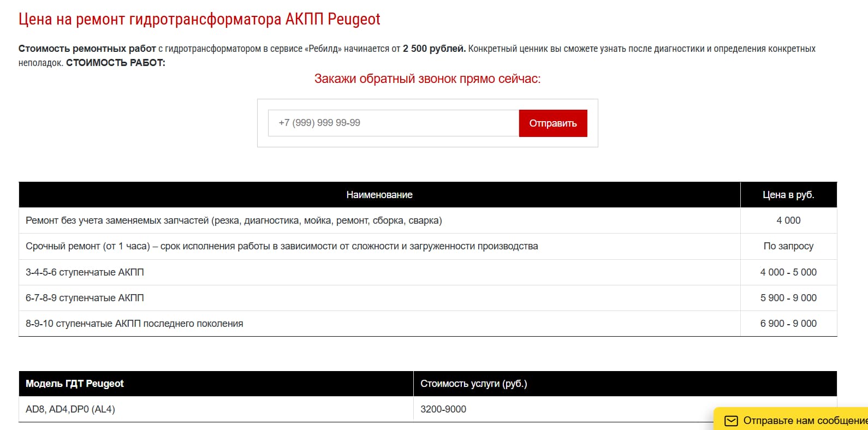Click the bold Стоимость ремонтных работ text
Image resolution: width=868 pixels, height=430 pixels.
point(87,49)
